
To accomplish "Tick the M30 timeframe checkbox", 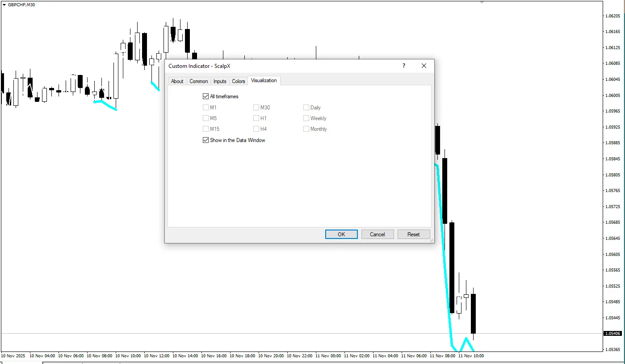I will pyautogui.click(x=256, y=108).
